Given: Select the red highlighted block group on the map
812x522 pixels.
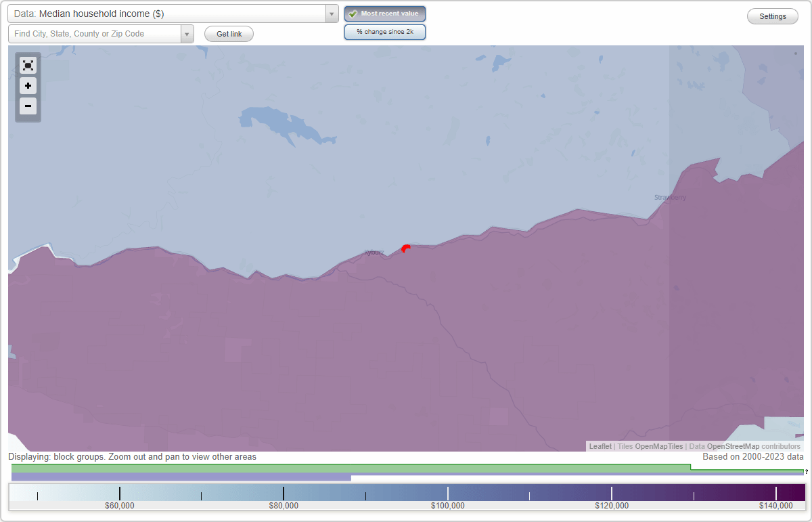Looking at the screenshot, I should (x=405, y=249).
